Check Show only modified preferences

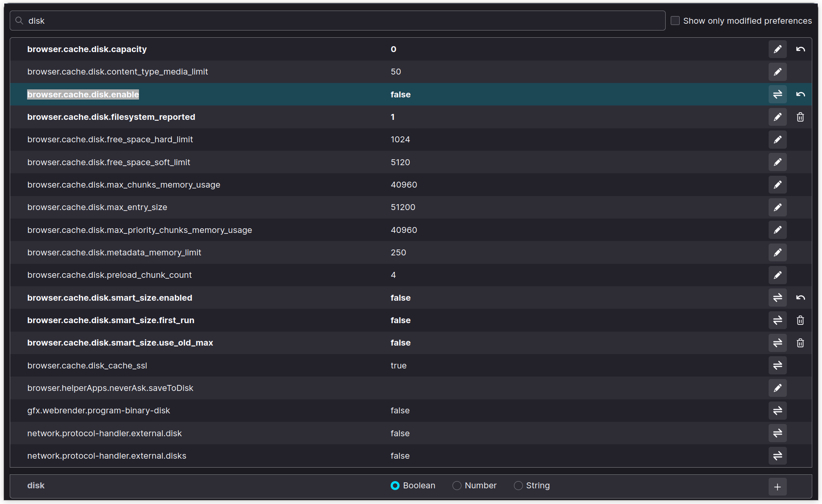point(675,20)
